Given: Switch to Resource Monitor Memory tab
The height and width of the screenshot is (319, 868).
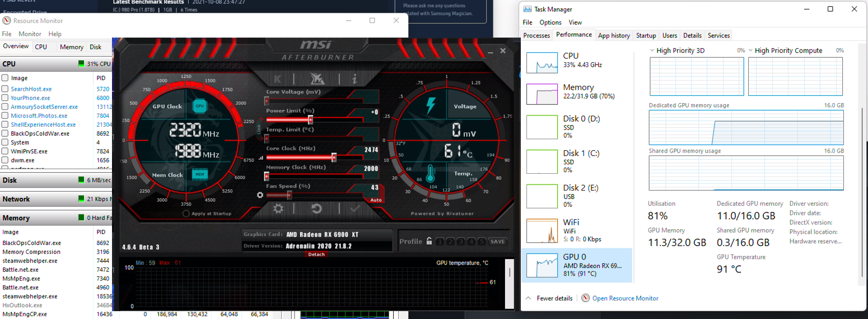Looking at the screenshot, I should click(x=72, y=47).
